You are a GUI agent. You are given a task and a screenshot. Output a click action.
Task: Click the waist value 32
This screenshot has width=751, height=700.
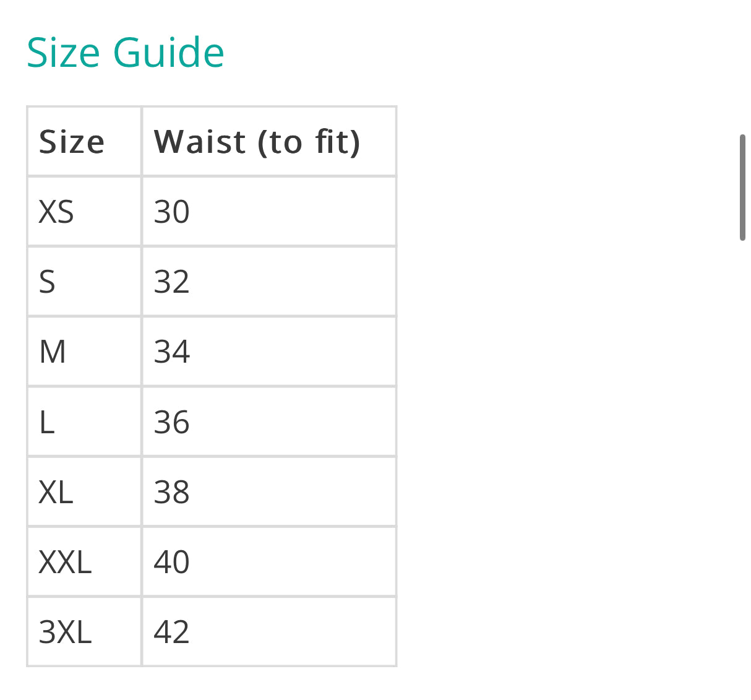click(171, 282)
